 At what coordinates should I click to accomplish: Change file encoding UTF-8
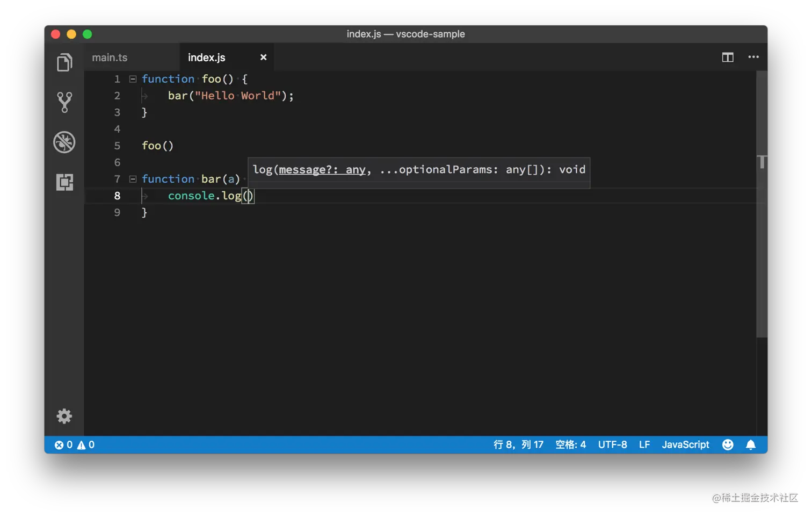pos(612,445)
